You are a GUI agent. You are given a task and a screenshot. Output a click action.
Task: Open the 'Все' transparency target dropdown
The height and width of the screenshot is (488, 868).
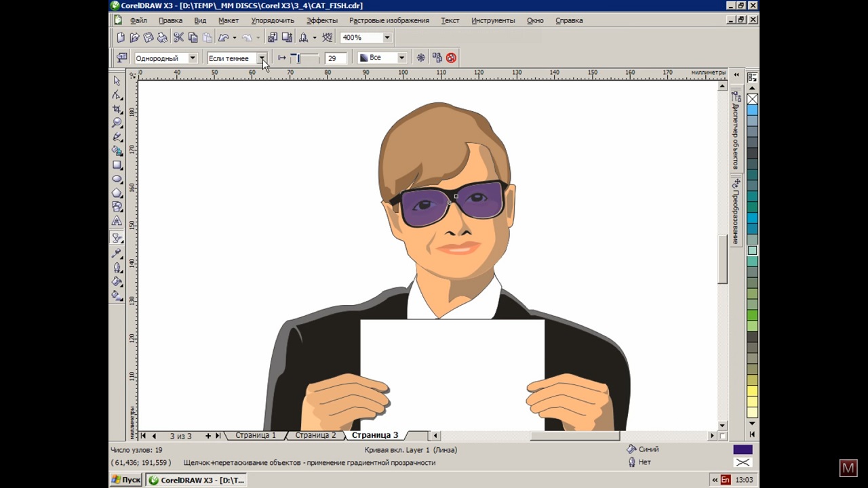pyautogui.click(x=401, y=58)
